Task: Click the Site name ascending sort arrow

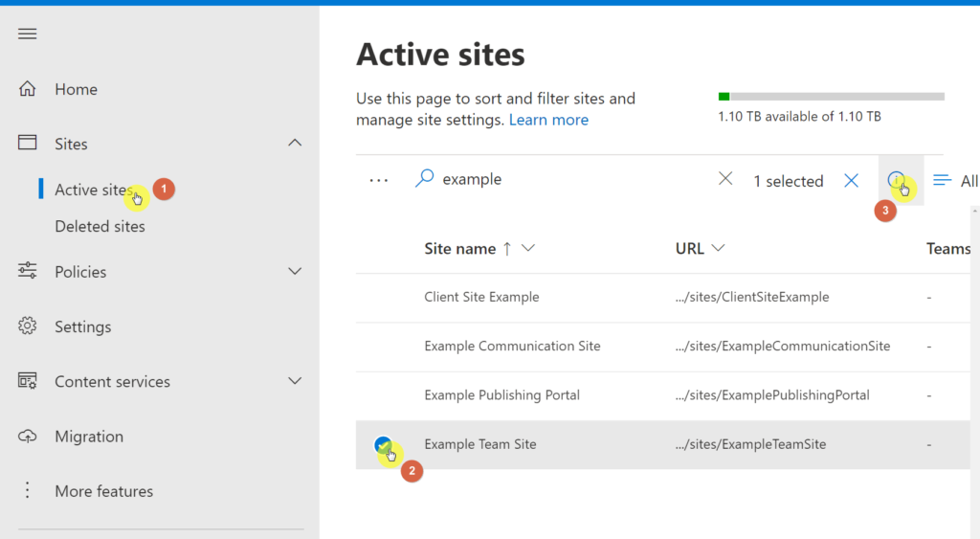Action: (507, 249)
